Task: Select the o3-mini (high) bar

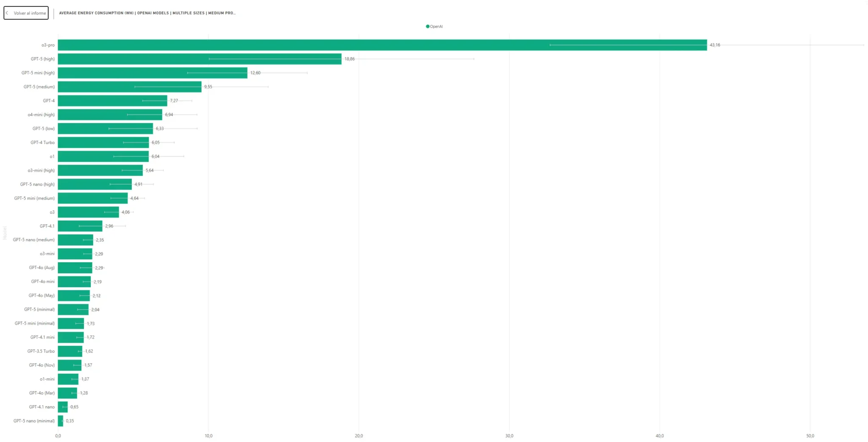Action: click(x=100, y=170)
